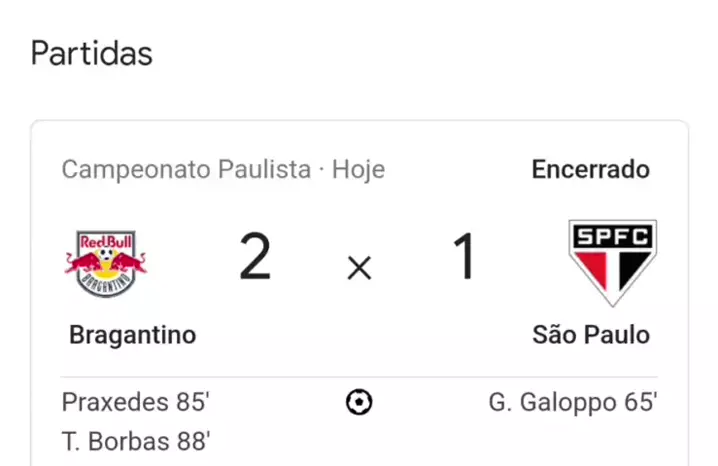Click Bragantino's score of 2
The width and height of the screenshot is (718, 466).
[255, 257]
